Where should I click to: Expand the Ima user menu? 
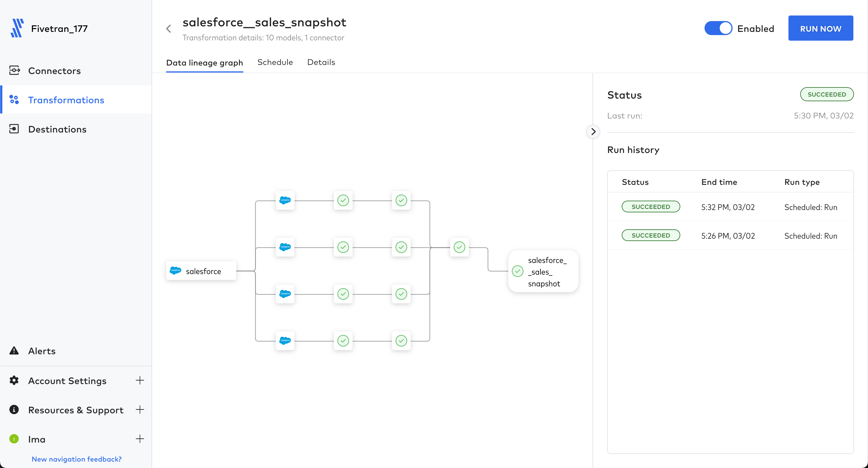pyautogui.click(x=139, y=439)
